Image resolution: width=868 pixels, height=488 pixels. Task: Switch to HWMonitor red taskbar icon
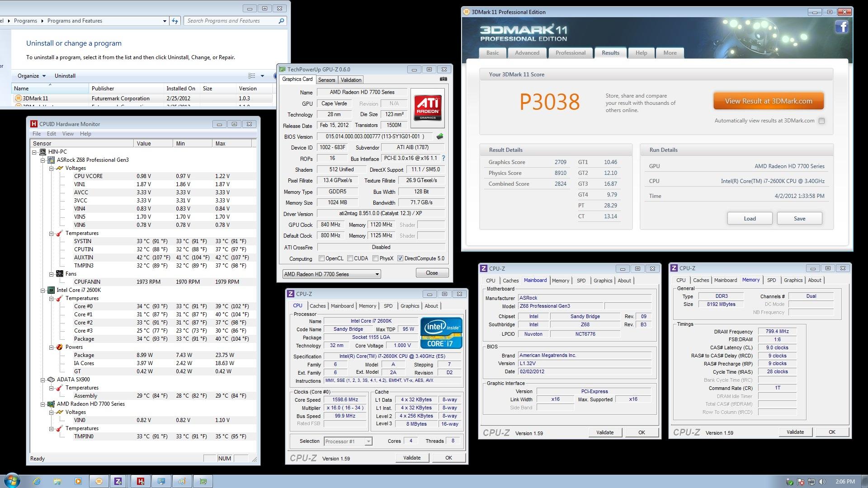[x=141, y=481]
